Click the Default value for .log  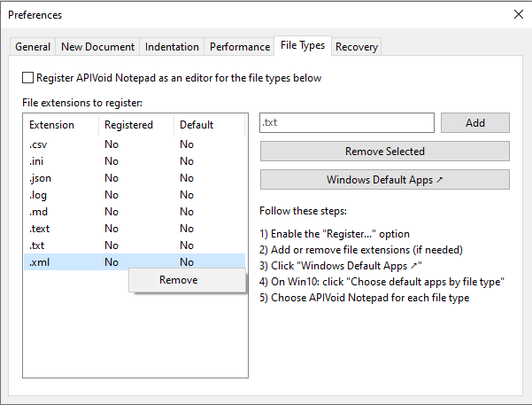tap(187, 195)
